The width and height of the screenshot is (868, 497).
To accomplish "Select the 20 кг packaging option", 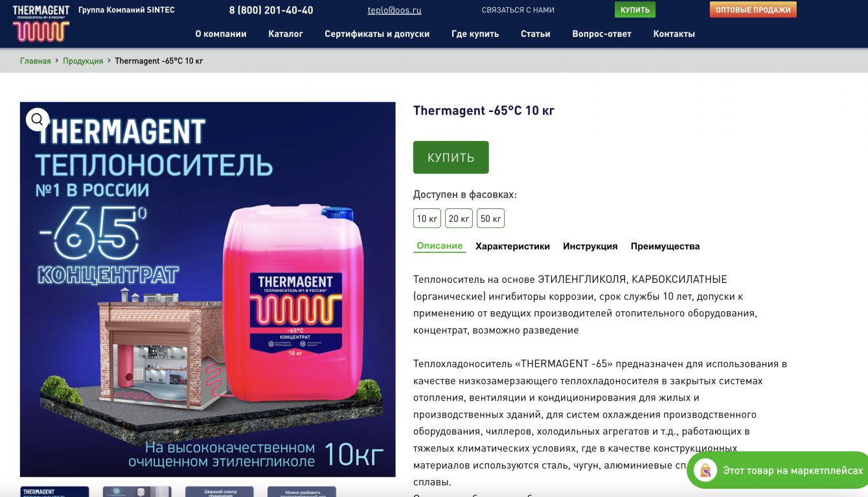I will [x=459, y=218].
